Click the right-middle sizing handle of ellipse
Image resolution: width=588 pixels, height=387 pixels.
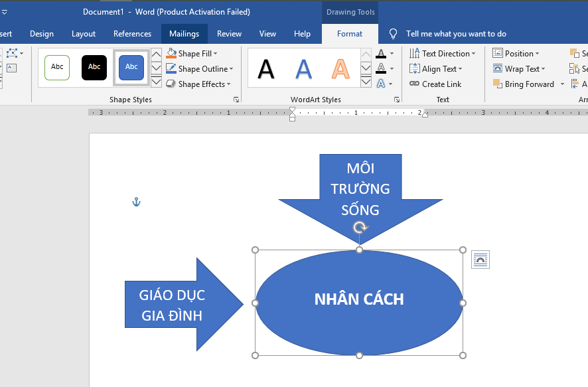pos(463,303)
